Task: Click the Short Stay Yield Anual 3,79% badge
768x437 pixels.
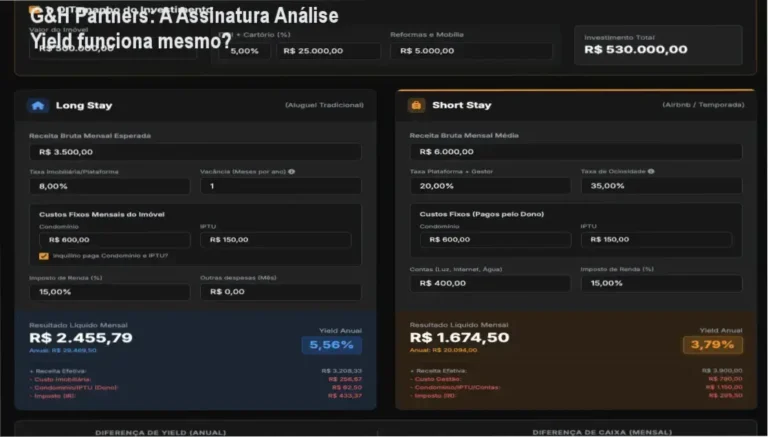Action: tap(713, 344)
